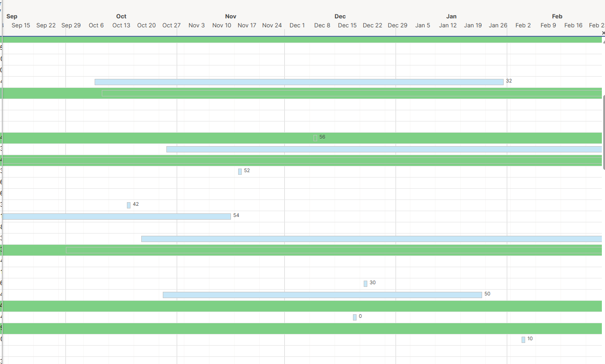Click the marker showing weight 52
This screenshot has width=605, height=364.
click(x=240, y=171)
